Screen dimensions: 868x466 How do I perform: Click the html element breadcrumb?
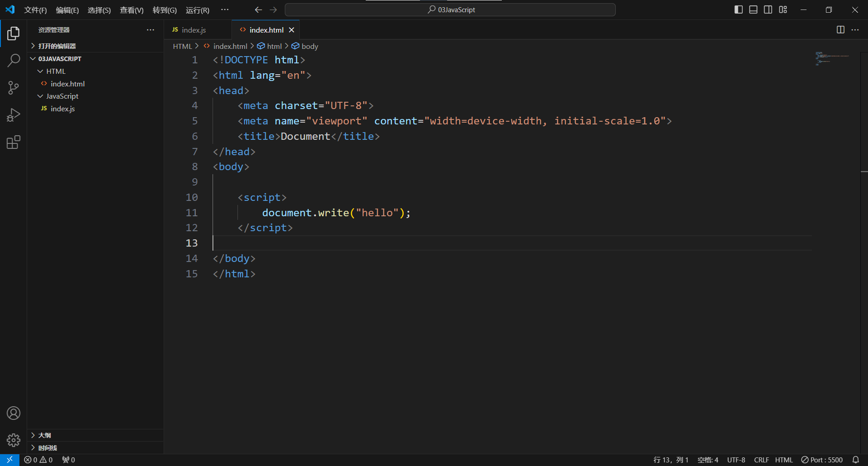(x=269, y=46)
